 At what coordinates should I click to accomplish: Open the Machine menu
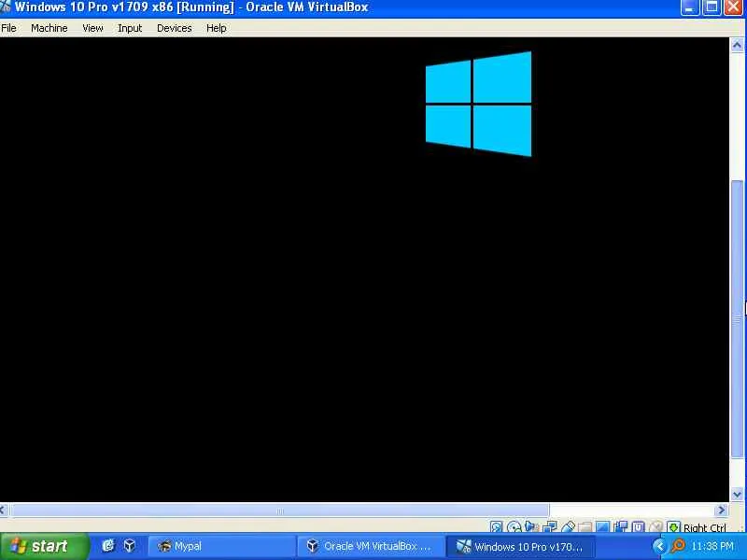tap(49, 28)
